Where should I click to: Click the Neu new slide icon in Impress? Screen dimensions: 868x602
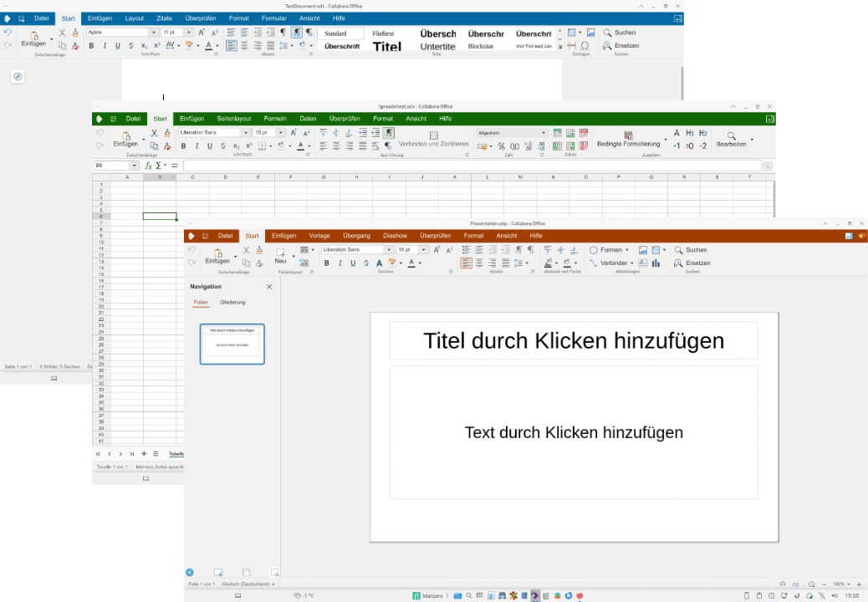click(280, 254)
